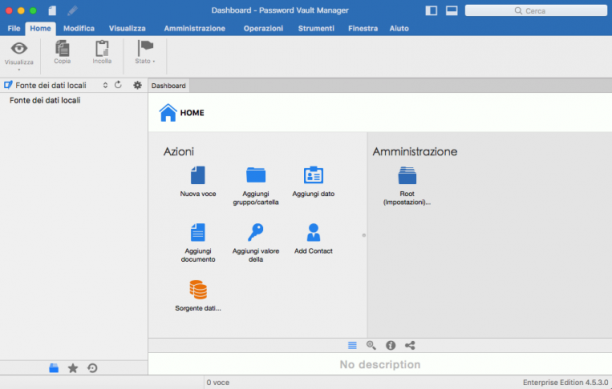The image size is (612, 389).
Task: Show recent entries history icon
Action: 93,368
